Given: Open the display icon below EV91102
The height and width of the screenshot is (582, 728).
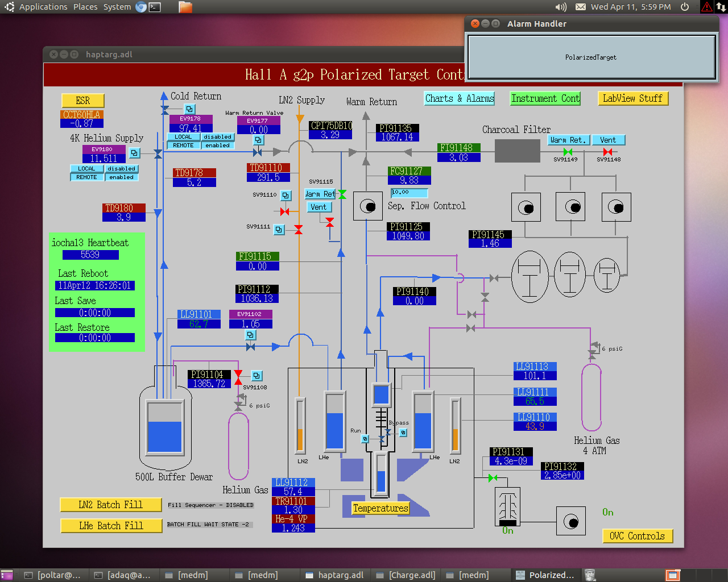Looking at the screenshot, I should pyautogui.click(x=250, y=335).
